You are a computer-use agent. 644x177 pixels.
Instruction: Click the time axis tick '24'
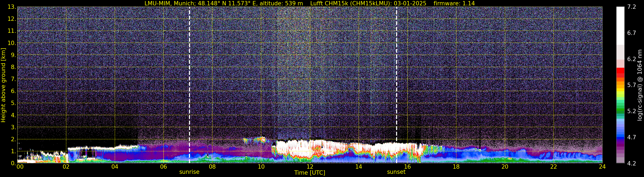tap(602, 167)
